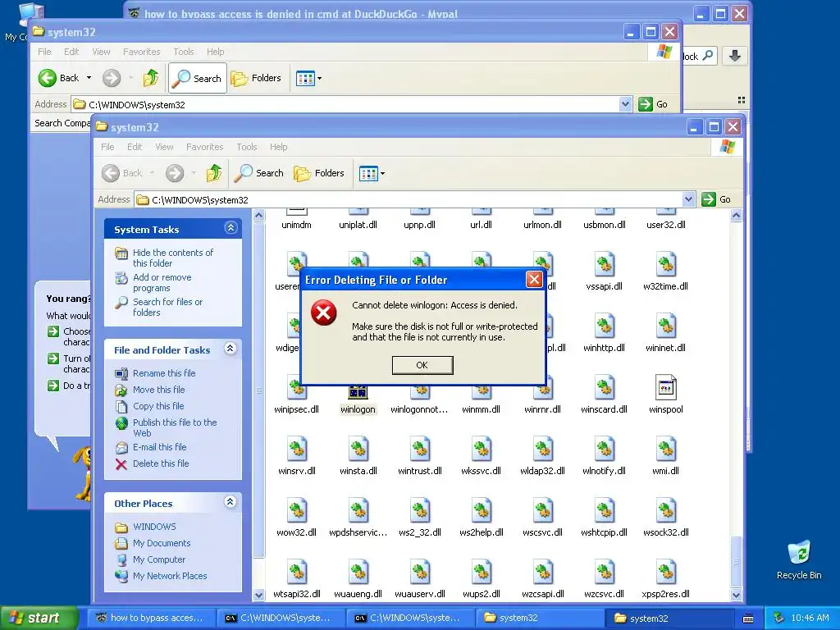Open address dropdown in rear system32 window
Screen dimensions: 840x630
(625, 104)
